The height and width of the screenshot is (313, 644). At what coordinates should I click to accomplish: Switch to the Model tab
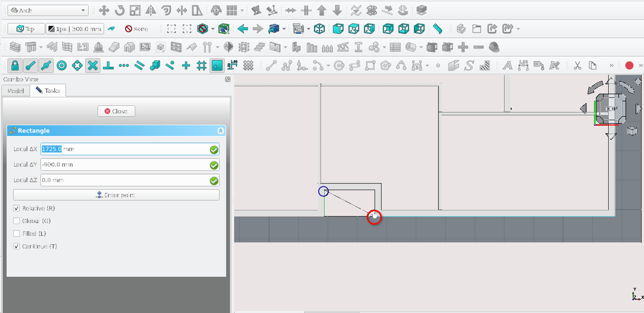pos(16,90)
